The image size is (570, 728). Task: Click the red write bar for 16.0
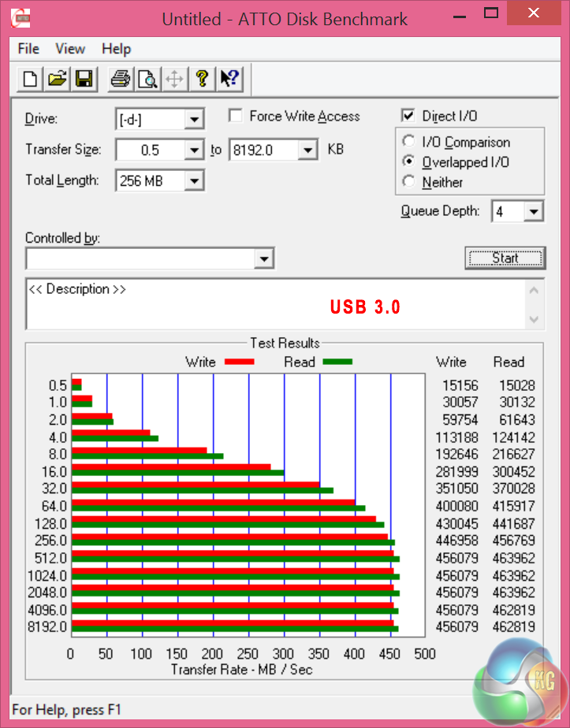coord(171,467)
